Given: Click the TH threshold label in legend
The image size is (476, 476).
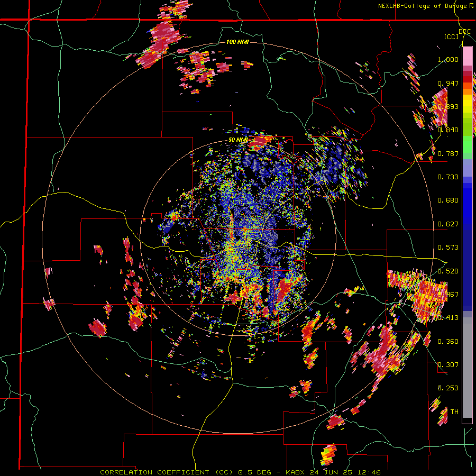Looking at the screenshot, I should (454, 412).
